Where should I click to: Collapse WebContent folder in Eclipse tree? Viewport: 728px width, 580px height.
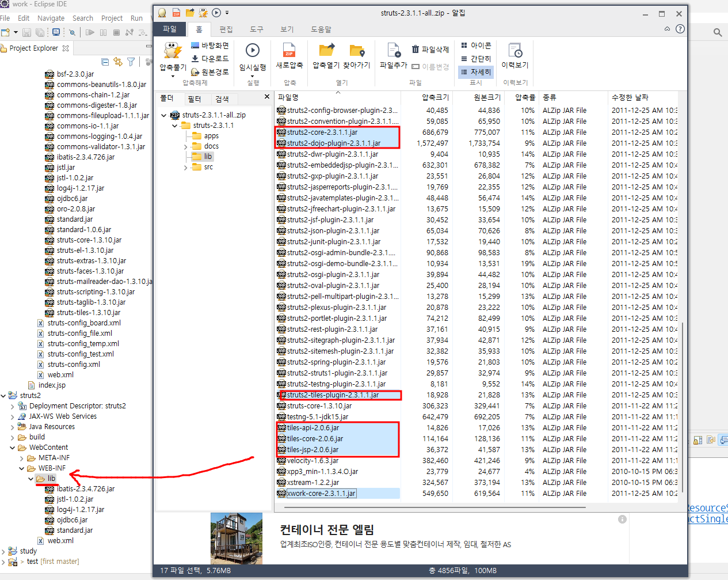pyautogui.click(x=12, y=448)
